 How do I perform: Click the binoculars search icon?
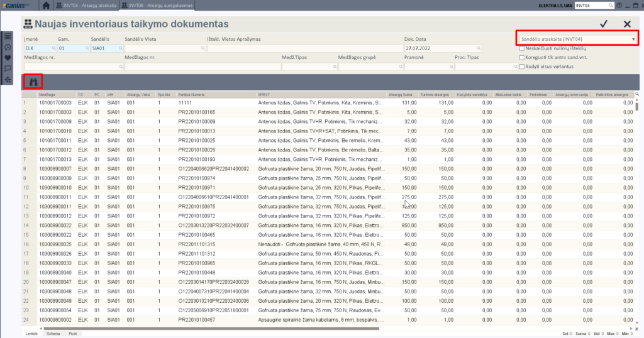(32, 81)
